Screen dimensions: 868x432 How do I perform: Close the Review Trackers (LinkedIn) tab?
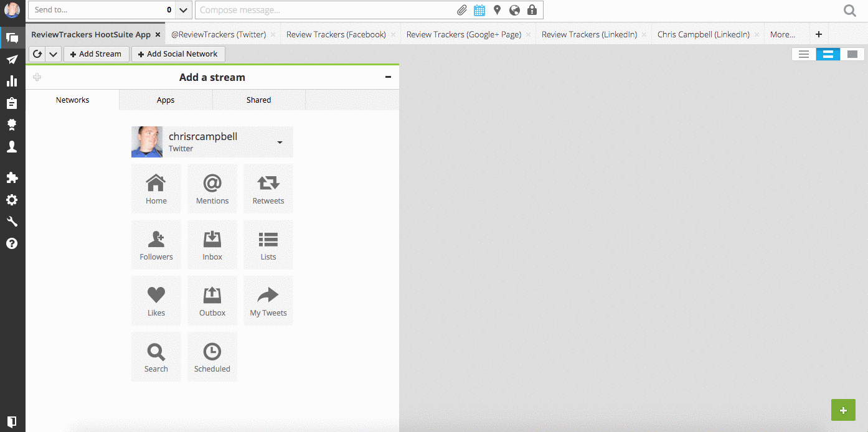pyautogui.click(x=644, y=35)
